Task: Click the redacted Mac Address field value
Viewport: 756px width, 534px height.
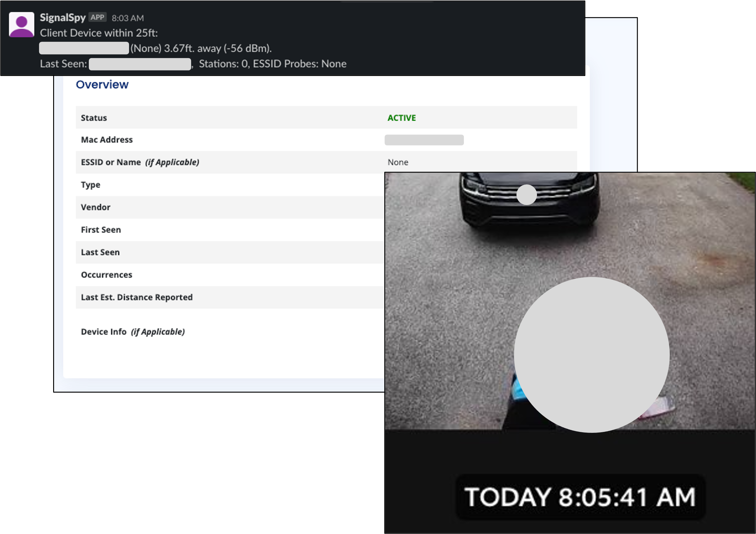Action: click(424, 140)
